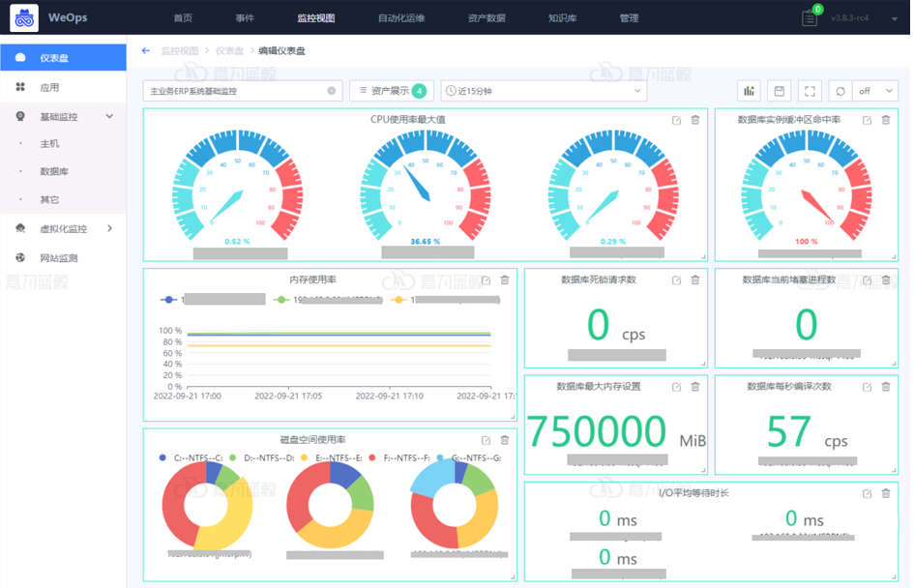Go back using the breadcrumb arrow
Screen dimensions: 914x588
tap(146, 50)
